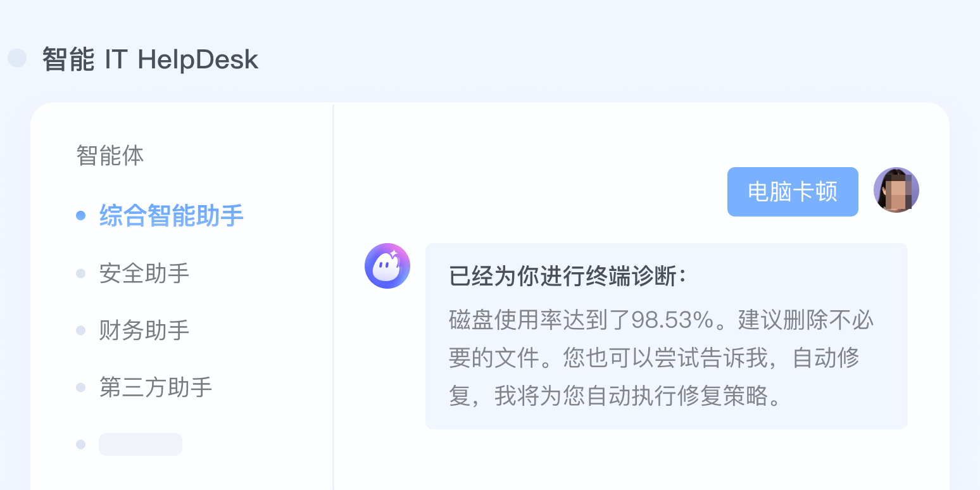Click the gray circle icon before 智能 IT HelpDesk

[x=17, y=58]
